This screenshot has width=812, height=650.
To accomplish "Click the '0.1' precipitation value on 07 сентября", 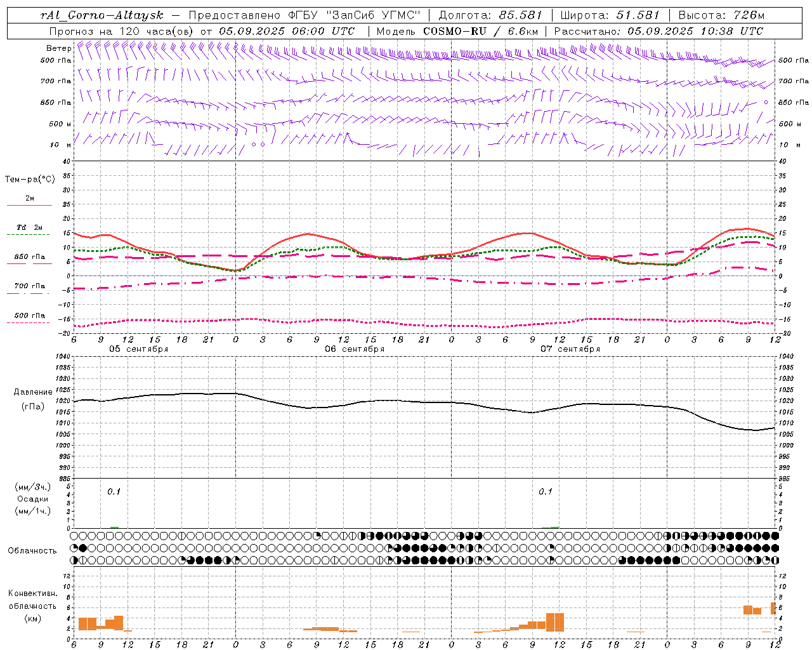I will point(546,491).
